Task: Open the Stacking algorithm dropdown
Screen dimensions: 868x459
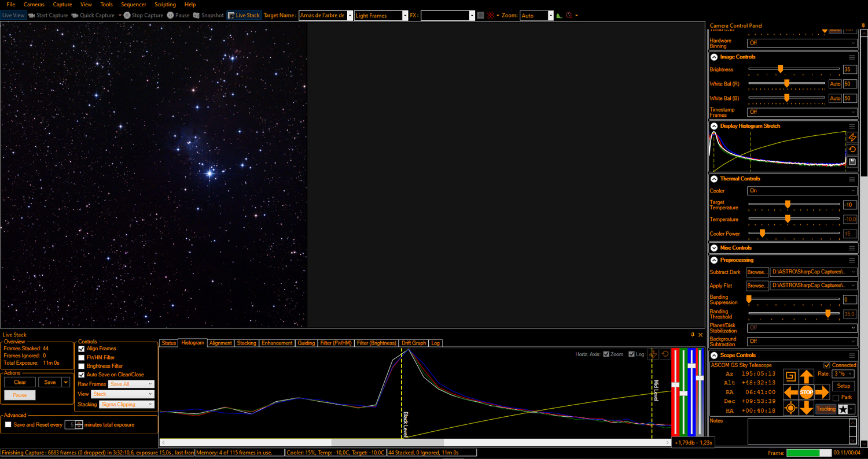Action: tap(127, 405)
